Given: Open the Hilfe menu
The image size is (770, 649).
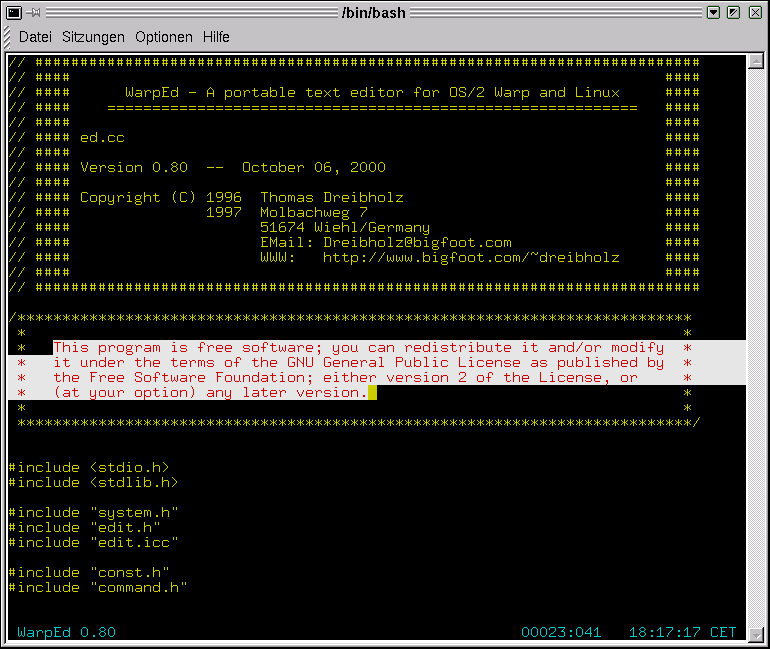Looking at the screenshot, I should 216,37.
